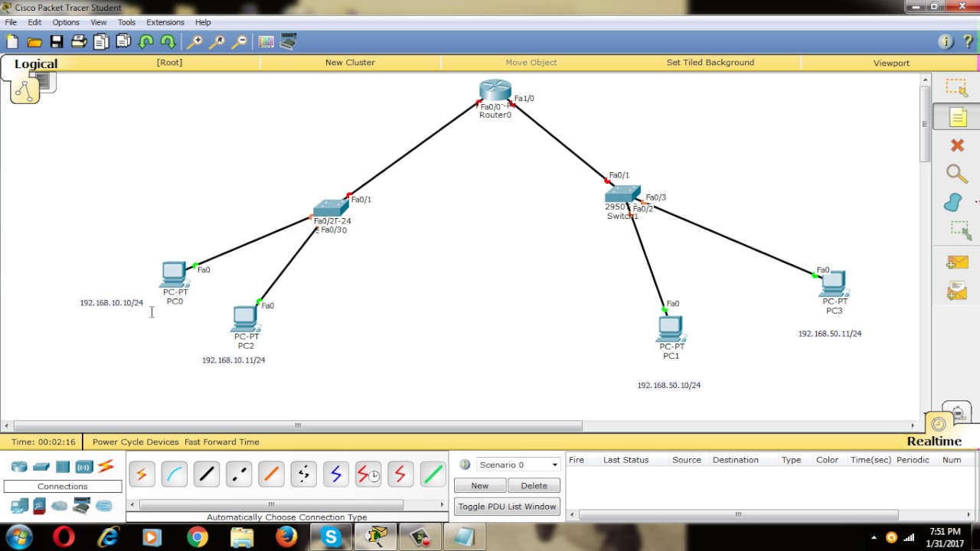Switch to Realtime mode tab
The height and width of the screenshot is (551, 980).
934,442
